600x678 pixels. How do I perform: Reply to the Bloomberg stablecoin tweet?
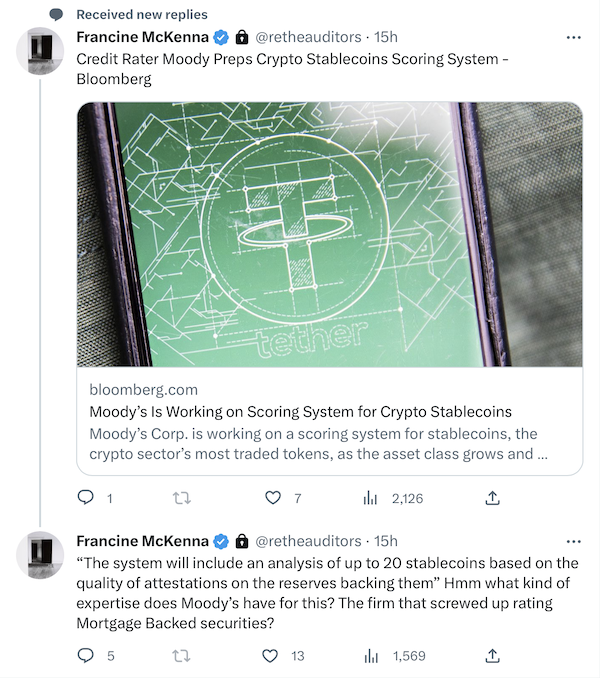(86, 497)
